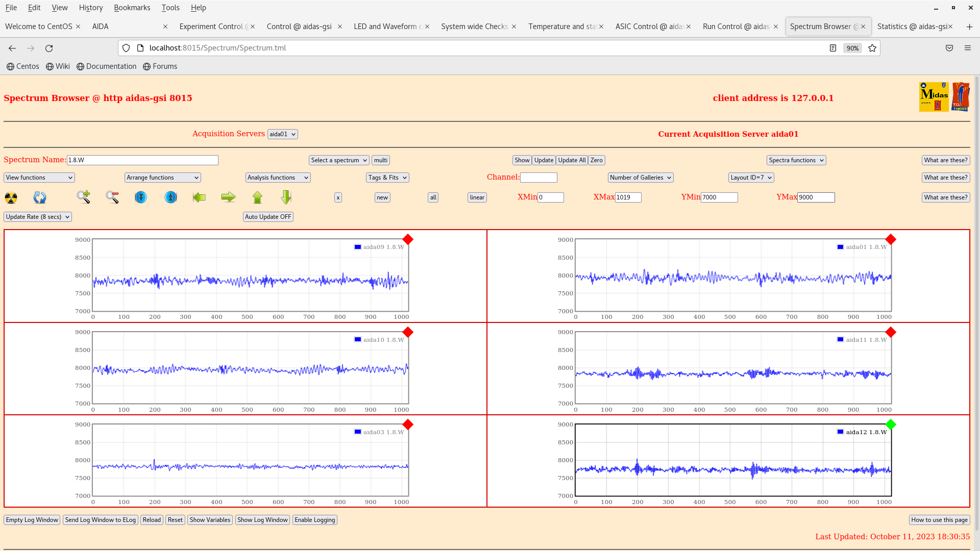The height and width of the screenshot is (551, 980).
Task: Open the Acquisition Servers aida01 dropdown
Action: coord(282,134)
